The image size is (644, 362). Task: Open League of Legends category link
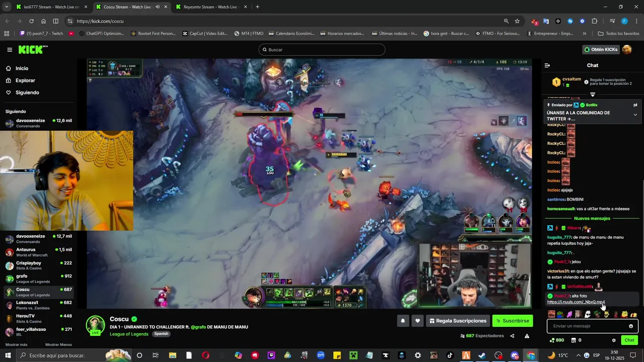tap(129, 334)
